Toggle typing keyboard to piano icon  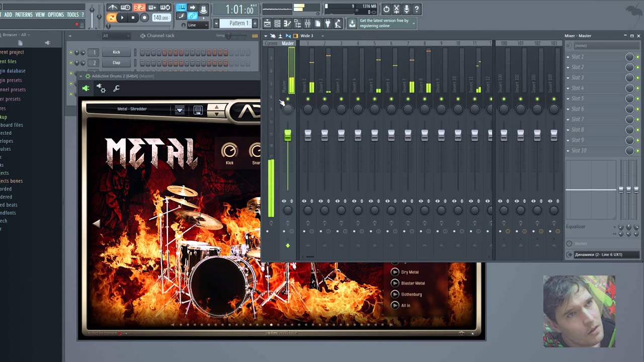click(x=181, y=8)
